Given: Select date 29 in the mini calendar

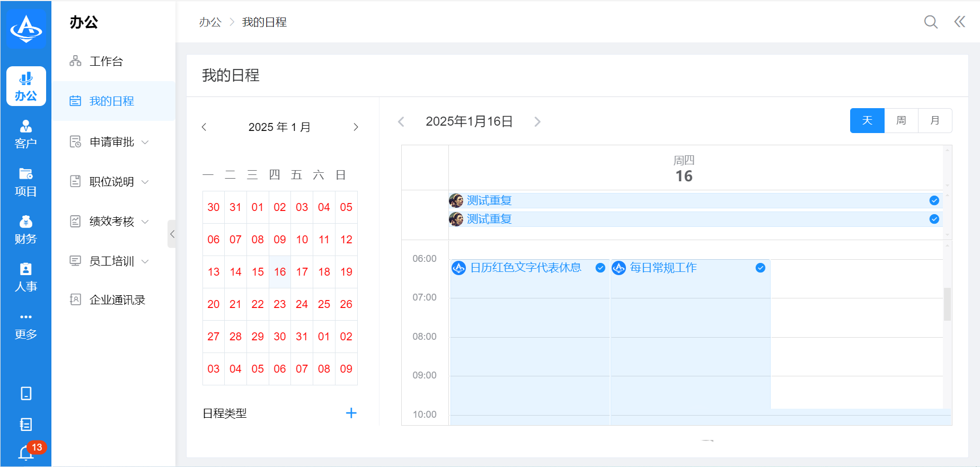Looking at the screenshot, I should point(258,337).
